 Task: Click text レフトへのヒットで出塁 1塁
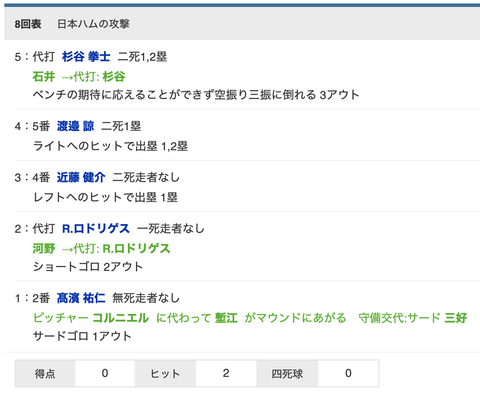tap(105, 197)
